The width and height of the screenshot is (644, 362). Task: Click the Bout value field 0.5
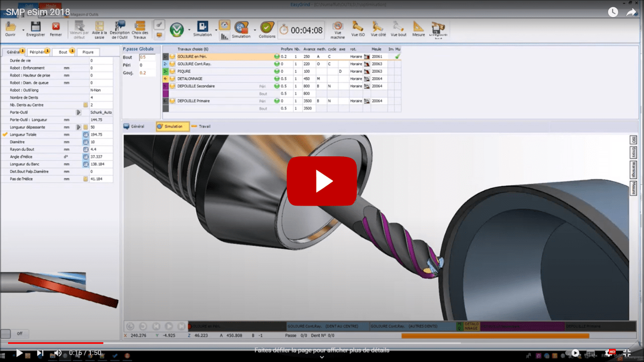click(x=147, y=57)
